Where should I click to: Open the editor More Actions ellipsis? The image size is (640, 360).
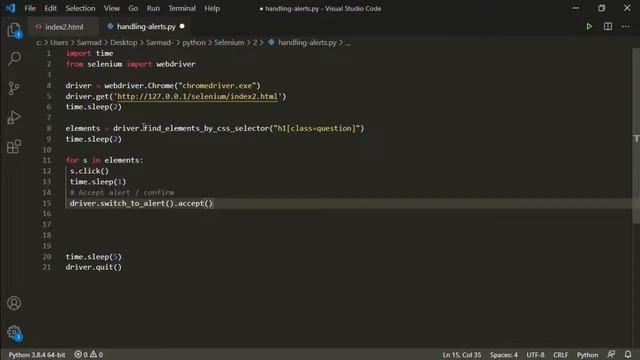point(625,27)
